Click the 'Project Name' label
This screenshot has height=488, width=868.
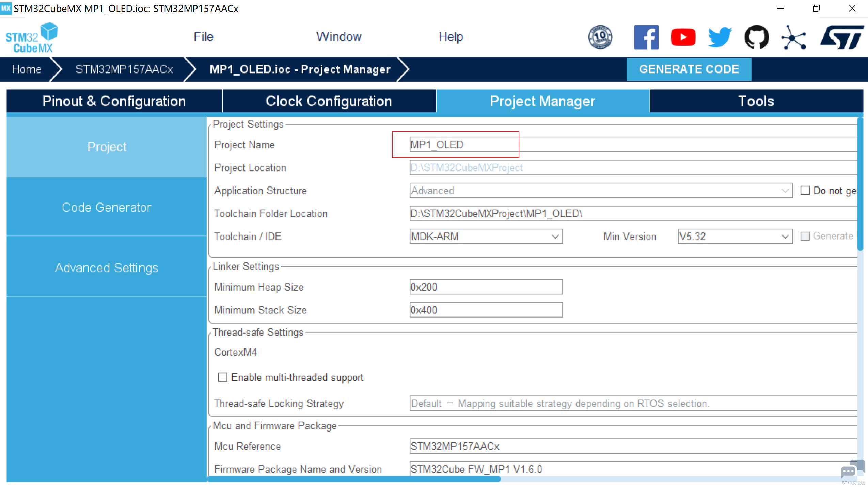tap(244, 145)
